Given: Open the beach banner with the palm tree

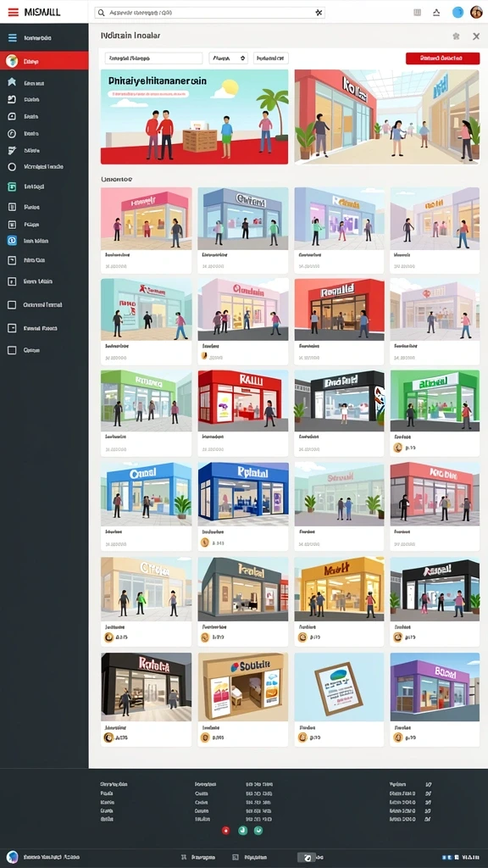Looking at the screenshot, I should [x=194, y=117].
